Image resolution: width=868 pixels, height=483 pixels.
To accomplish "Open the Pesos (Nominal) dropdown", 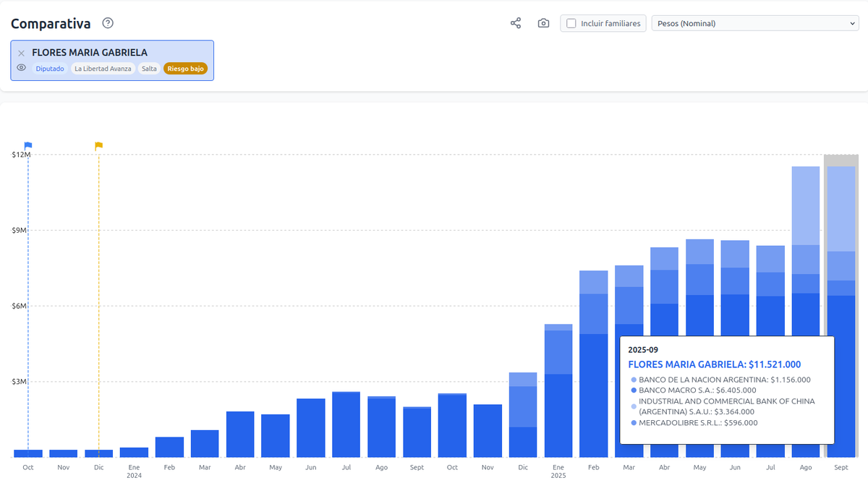I will (x=755, y=23).
